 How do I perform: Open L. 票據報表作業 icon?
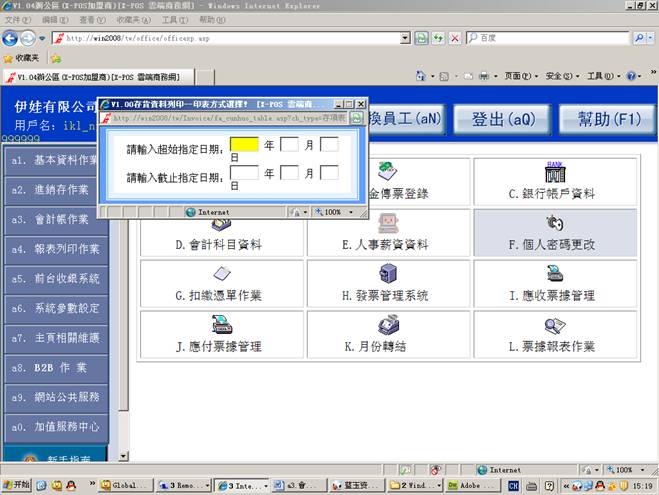point(553,325)
